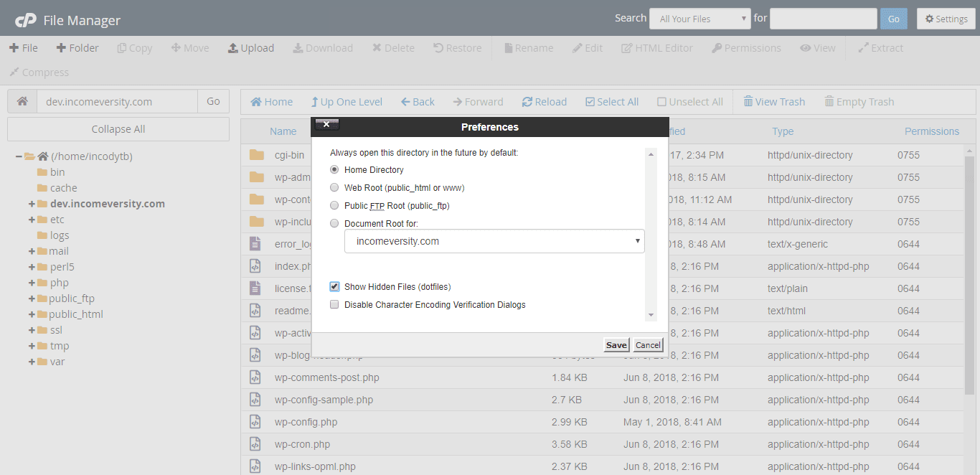Choose the Public FTP Root radio option
The image size is (980, 475).
pyautogui.click(x=334, y=205)
